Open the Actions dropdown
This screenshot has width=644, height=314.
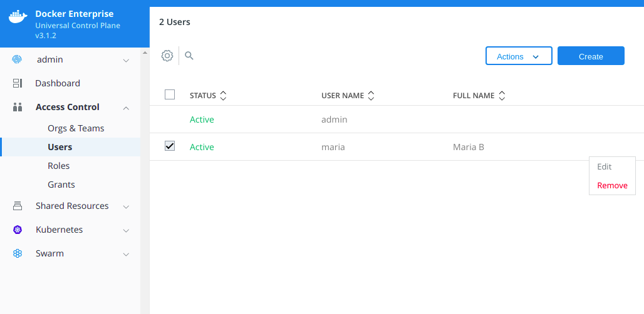tap(518, 56)
